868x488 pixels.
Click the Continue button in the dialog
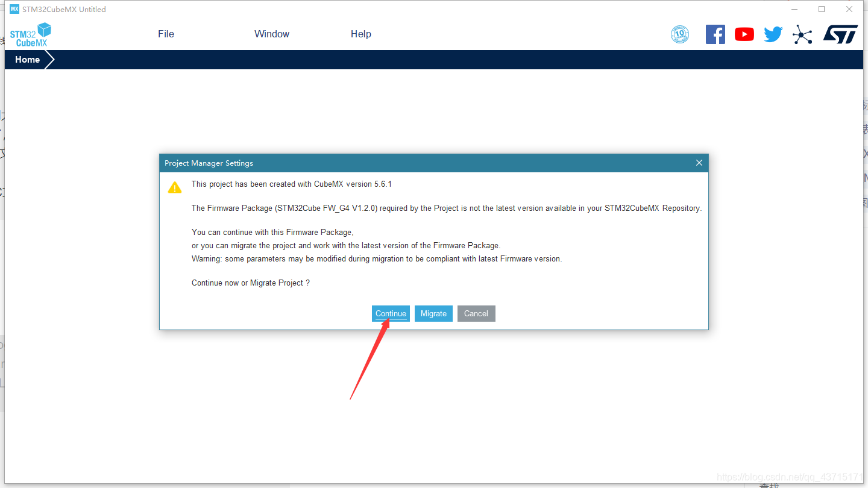[391, 313]
